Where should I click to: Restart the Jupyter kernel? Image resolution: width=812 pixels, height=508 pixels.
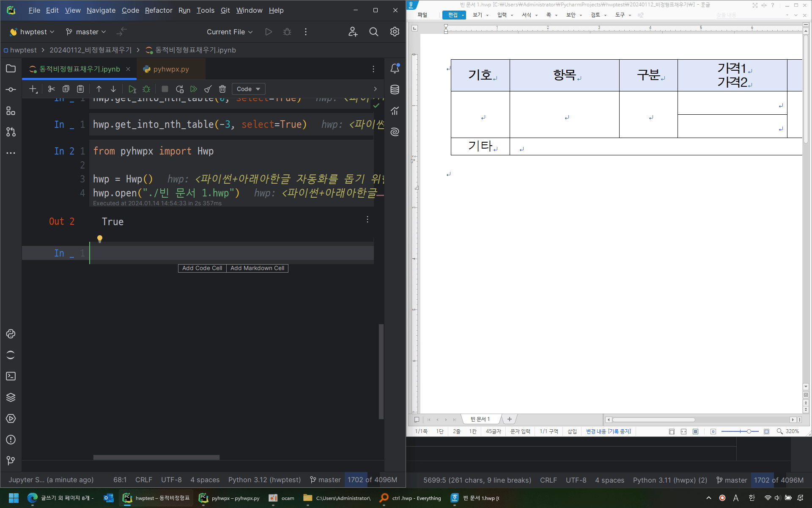180,89
